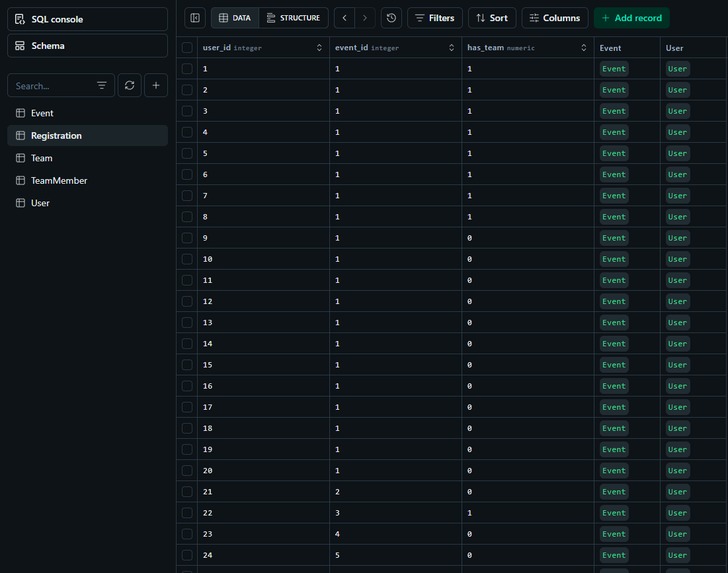Open the SQL console
This screenshot has width=728, height=573.
(x=87, y=19)
